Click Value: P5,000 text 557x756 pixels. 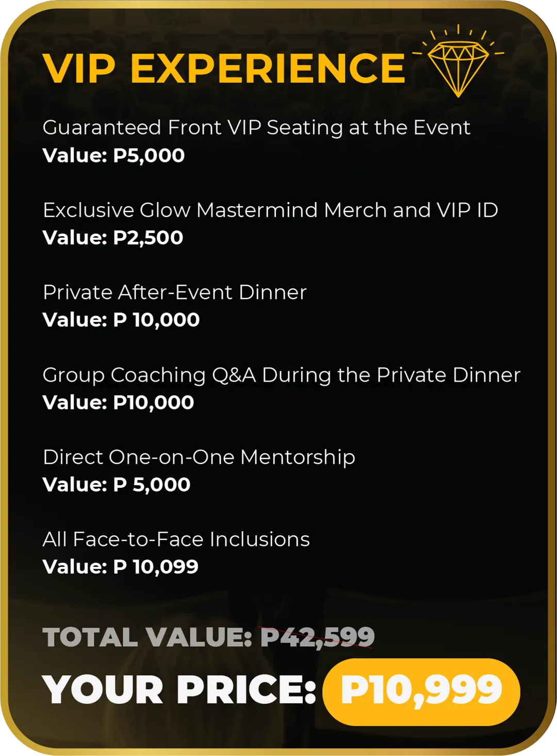[113, 155]
